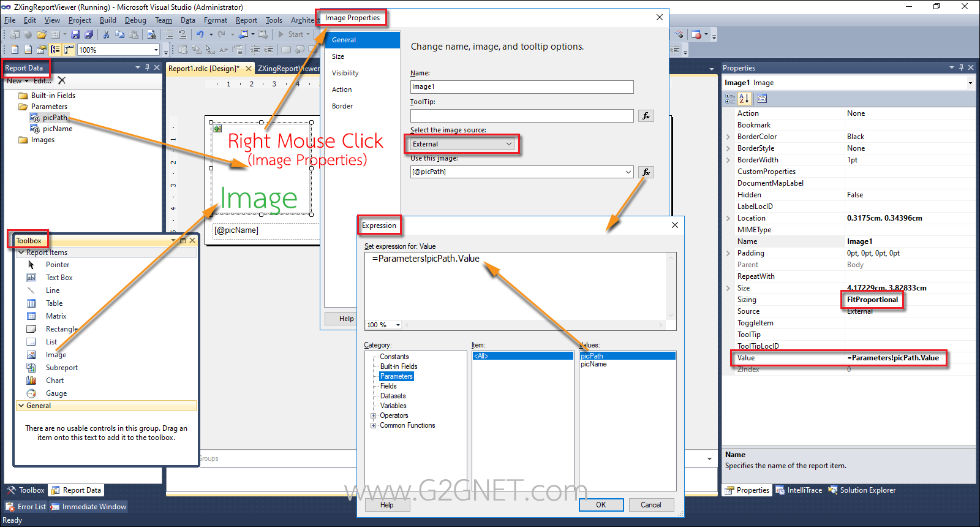Open the Error List tab

click(26, 507)
